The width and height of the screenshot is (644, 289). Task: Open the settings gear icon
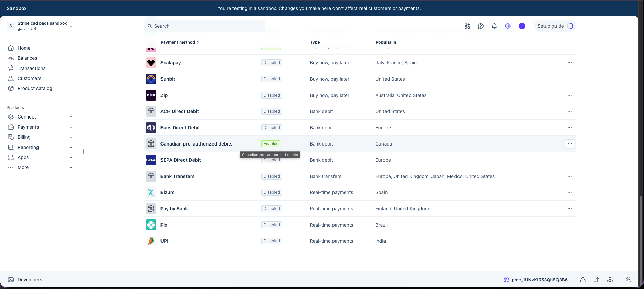(508, 26)
